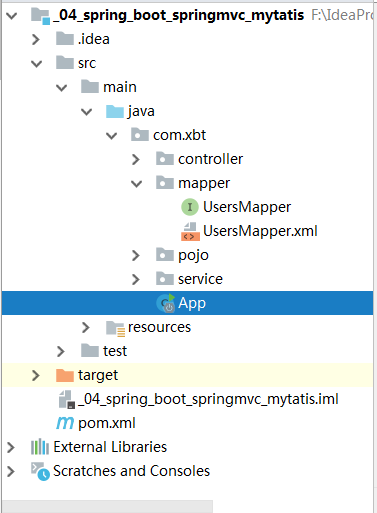The width and height of the screenshot is (377, 513).
Task: Expand Scratches and Consoles arrow
Action: [x=11, y=471]
